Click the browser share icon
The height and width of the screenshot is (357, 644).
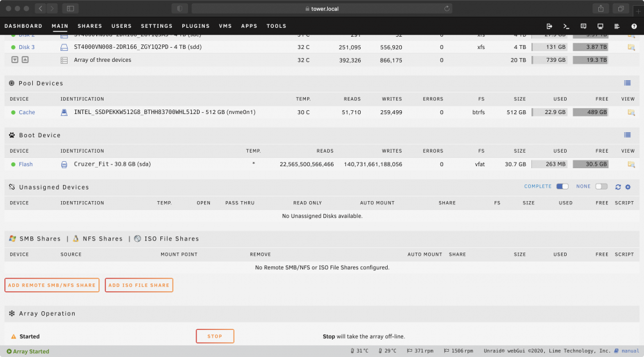click(x=600, y=8)
